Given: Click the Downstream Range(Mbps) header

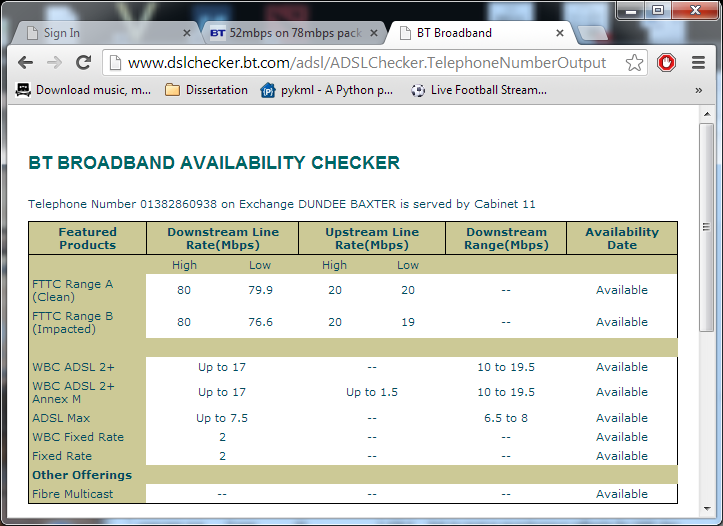Looking at the screenshot, I should [x=506, y=238].
